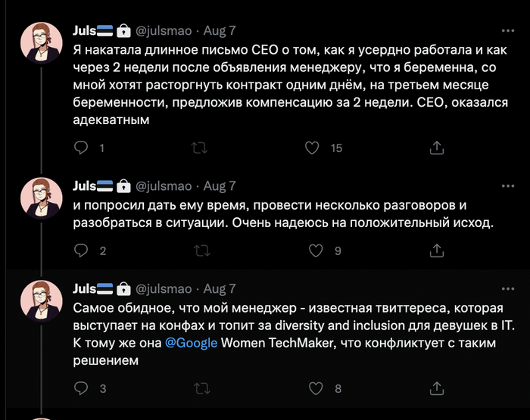Open the Juls avatar on the first tweet

(41, 47)
